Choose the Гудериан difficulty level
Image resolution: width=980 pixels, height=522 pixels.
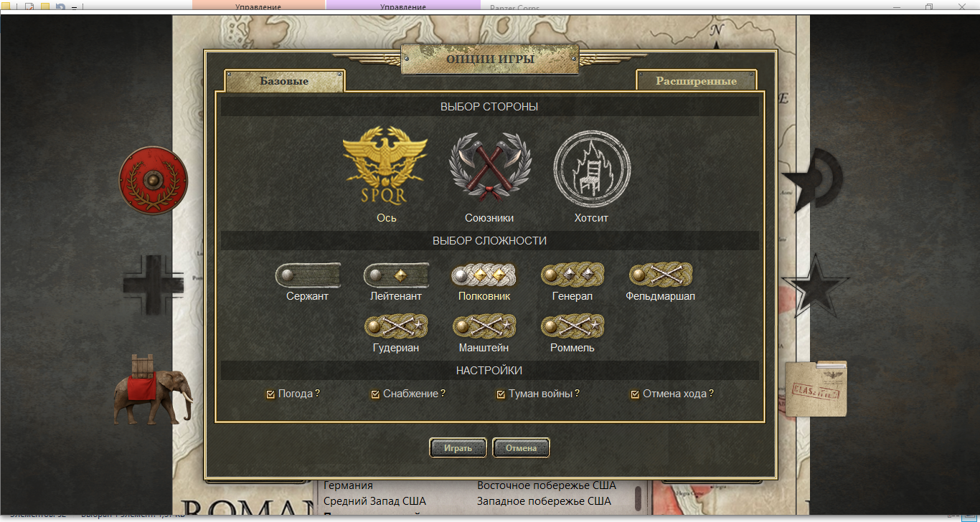pyautogui.click(x=396, y=326)
